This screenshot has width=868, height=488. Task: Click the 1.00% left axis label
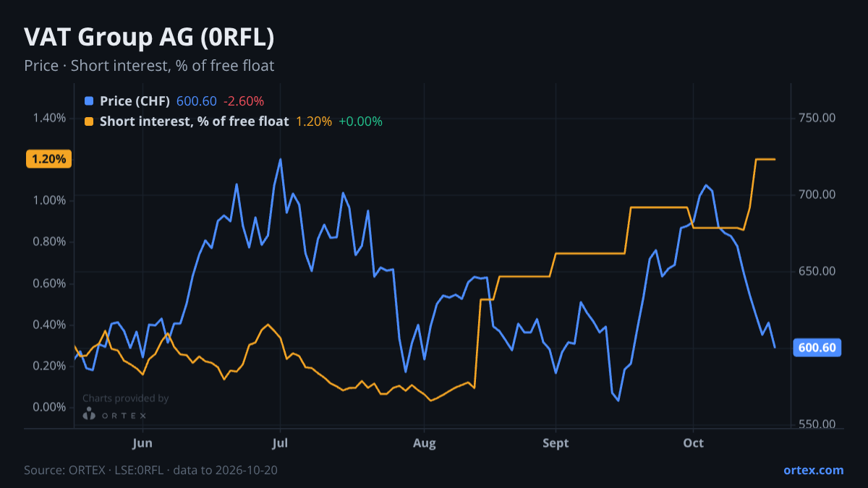pos(50,200)
